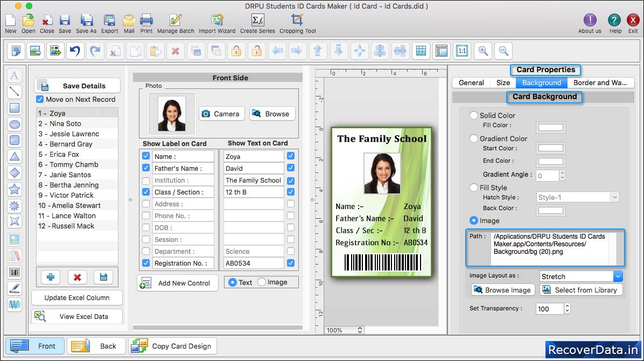Click the Start Color swatch
644x361 pixels.
550,148
